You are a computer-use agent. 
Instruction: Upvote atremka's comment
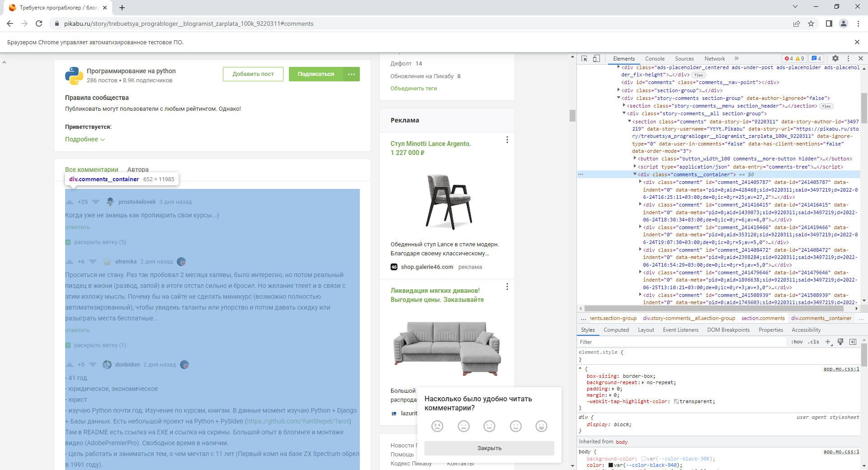pyautogui.click(x=70, y=262)
